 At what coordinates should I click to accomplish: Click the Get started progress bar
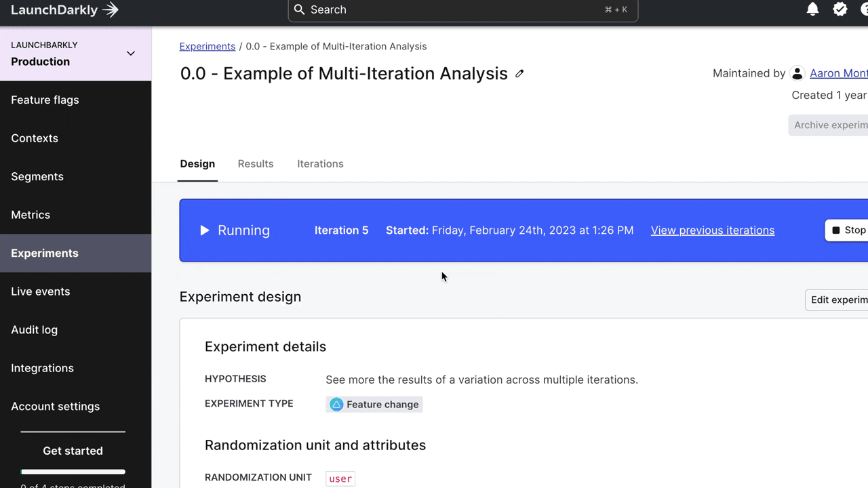(x=73, y=472)
